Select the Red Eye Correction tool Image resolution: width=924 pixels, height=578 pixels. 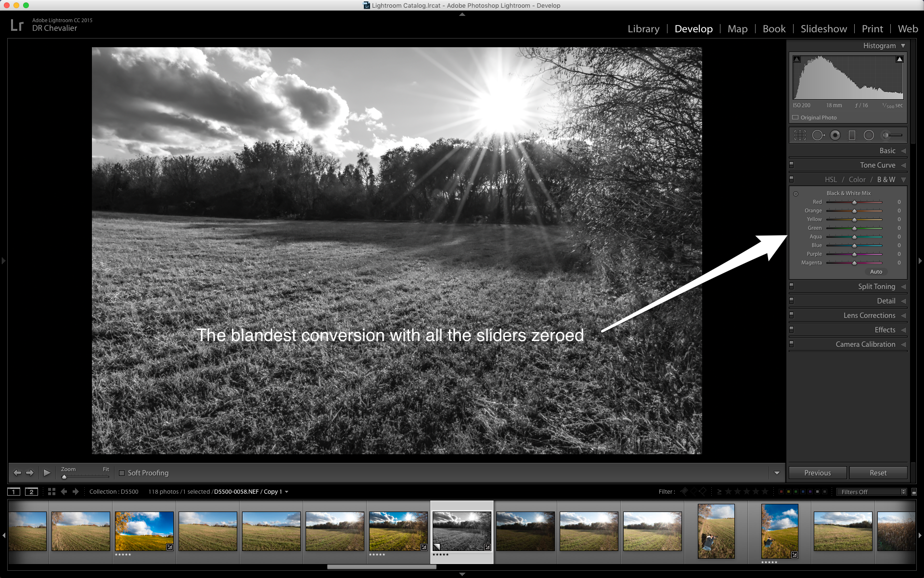click(x=835, y=135)
